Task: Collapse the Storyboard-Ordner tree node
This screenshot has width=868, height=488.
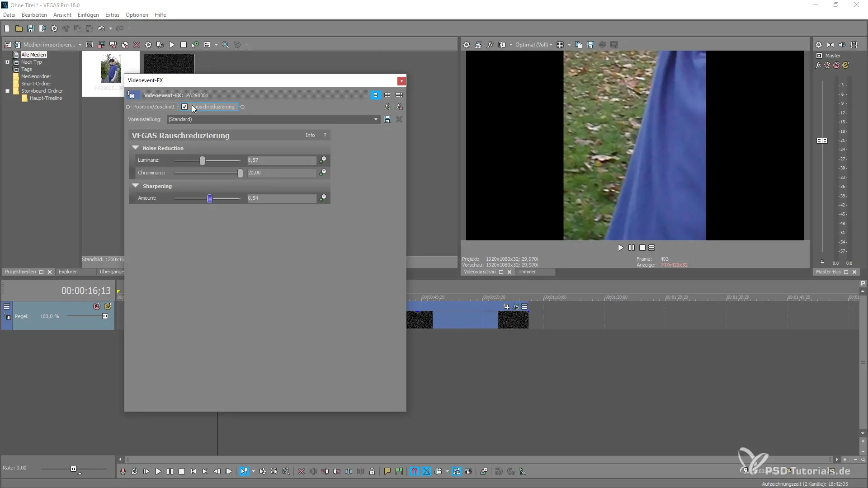Action: click(x=7, y=91)
